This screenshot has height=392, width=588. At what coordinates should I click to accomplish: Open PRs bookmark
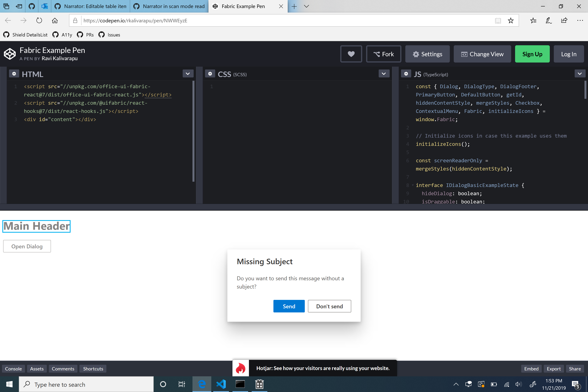[x=85, y=35]
